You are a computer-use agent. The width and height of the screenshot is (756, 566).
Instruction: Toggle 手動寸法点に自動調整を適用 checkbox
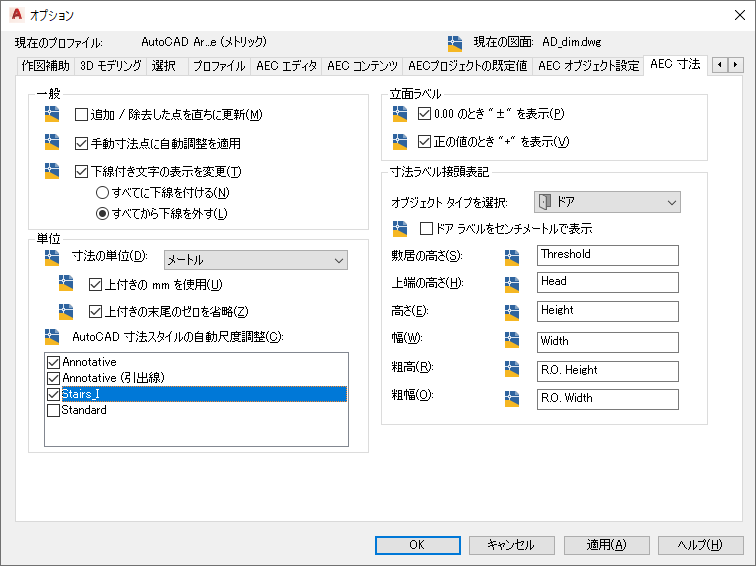tap(81, 143)
